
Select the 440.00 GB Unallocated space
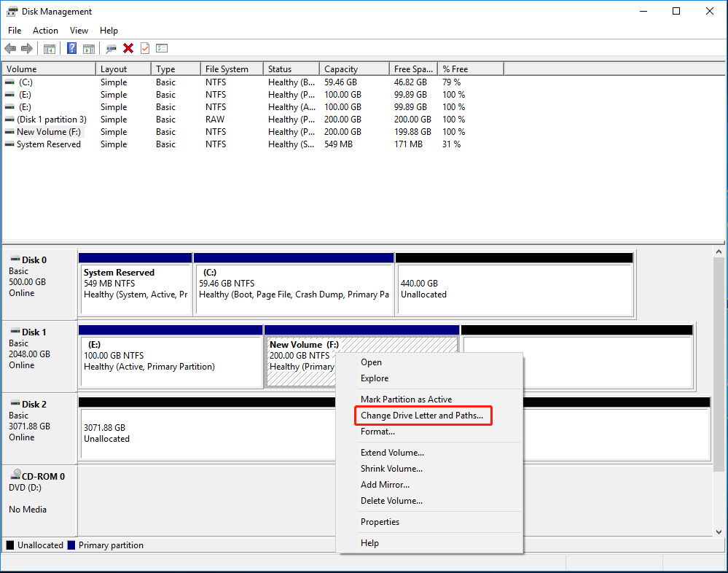[x=515, y=284]
